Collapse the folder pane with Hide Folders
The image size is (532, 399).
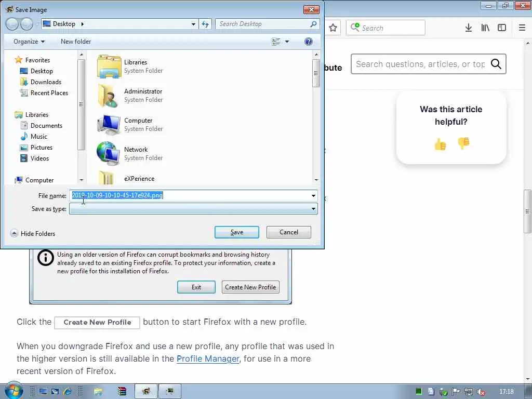[x=33, y=233]
